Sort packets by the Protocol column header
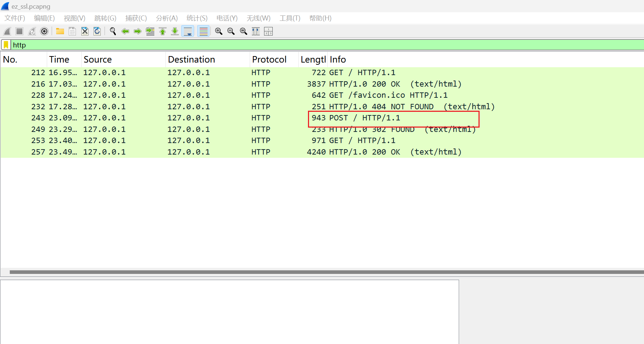644x344 pixels. [269, 60]
